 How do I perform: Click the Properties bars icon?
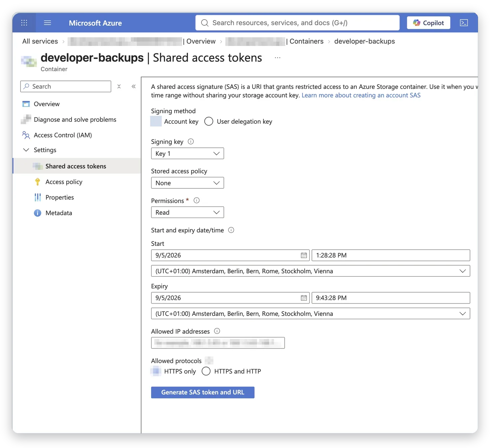pos(38,197)
